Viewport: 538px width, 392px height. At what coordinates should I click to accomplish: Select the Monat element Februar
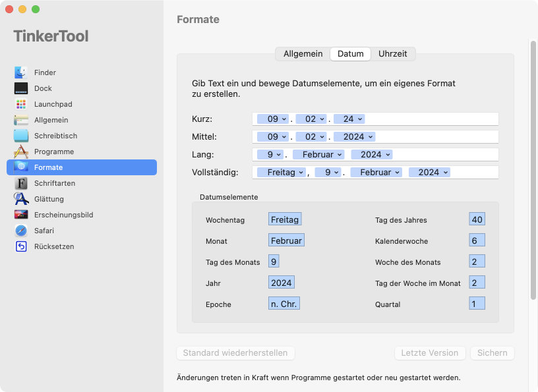[286, 240]
